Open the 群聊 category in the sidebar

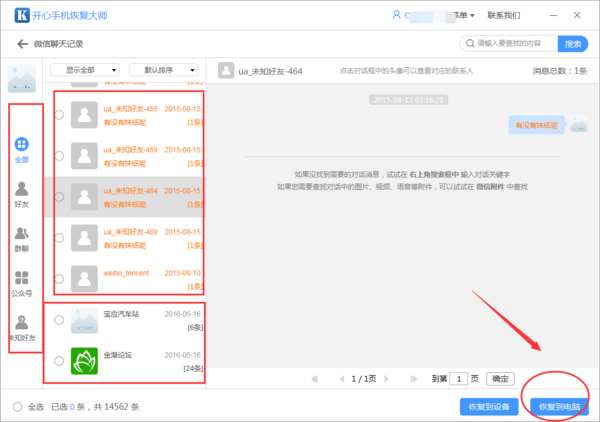coord(21,239)
